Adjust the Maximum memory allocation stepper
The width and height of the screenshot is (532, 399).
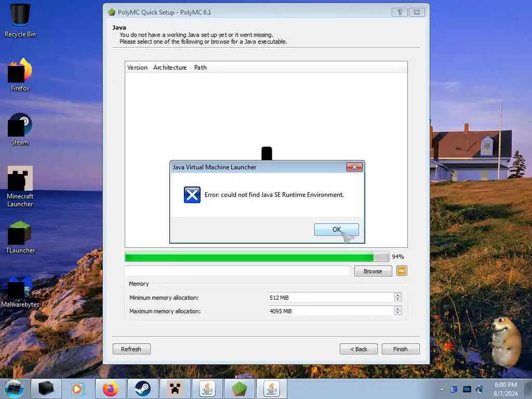point(398,311)
